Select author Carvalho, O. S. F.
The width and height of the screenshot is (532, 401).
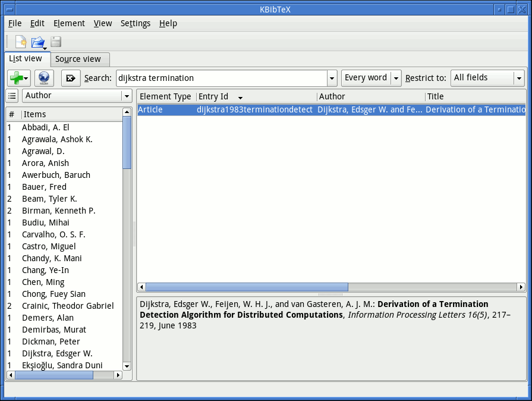(x=64, y=234)
